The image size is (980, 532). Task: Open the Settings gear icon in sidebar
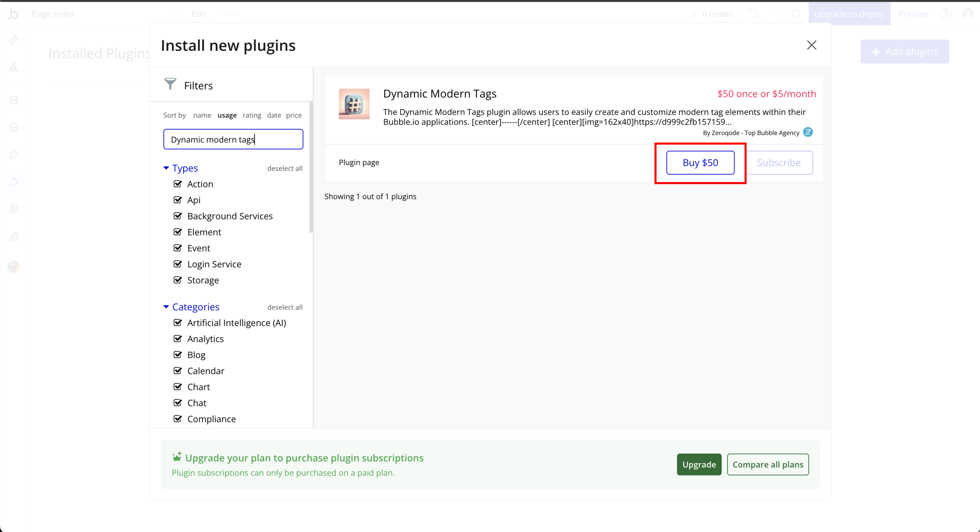tap(14, 209)
